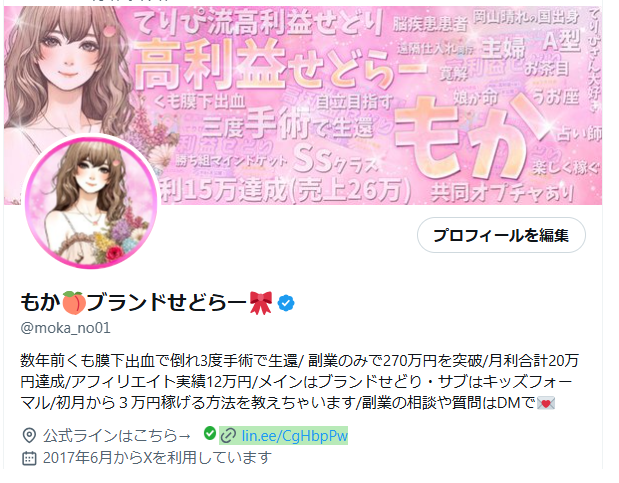Open the lin.ee/CgHbpPw link
Image resolution: width=619 pixels, height=483 pixels.
(294, 436)
